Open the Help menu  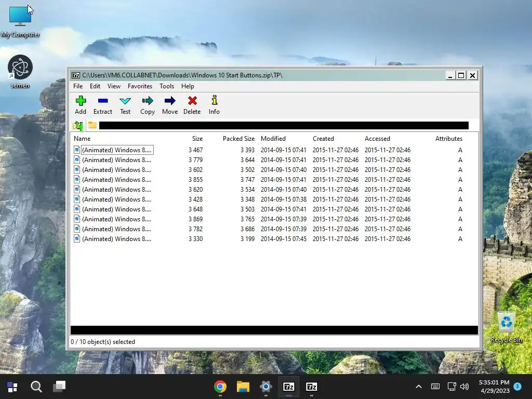(188, 86)
